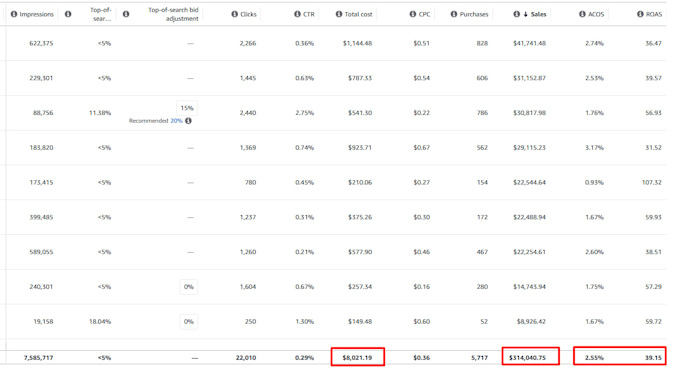
Task: Select the total cost value $8,021.19
Action: click(357, 358)
